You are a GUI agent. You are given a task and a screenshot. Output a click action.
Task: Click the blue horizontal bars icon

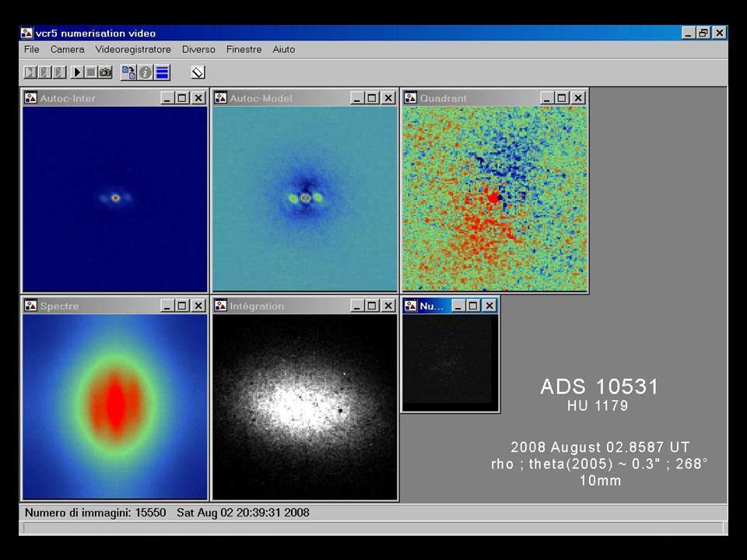(x=162, y=72)
